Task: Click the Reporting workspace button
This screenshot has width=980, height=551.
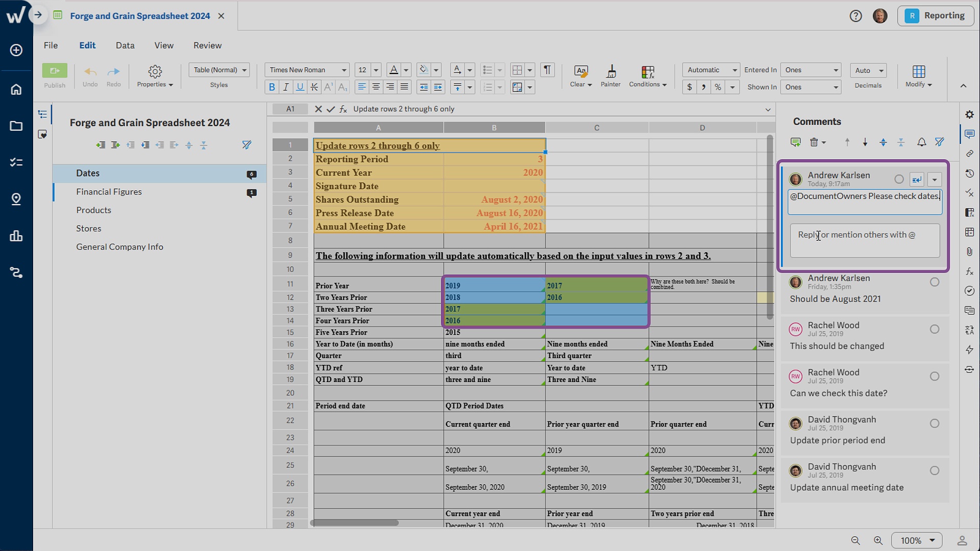Action: pyautogui.click(x=935, y=16)
